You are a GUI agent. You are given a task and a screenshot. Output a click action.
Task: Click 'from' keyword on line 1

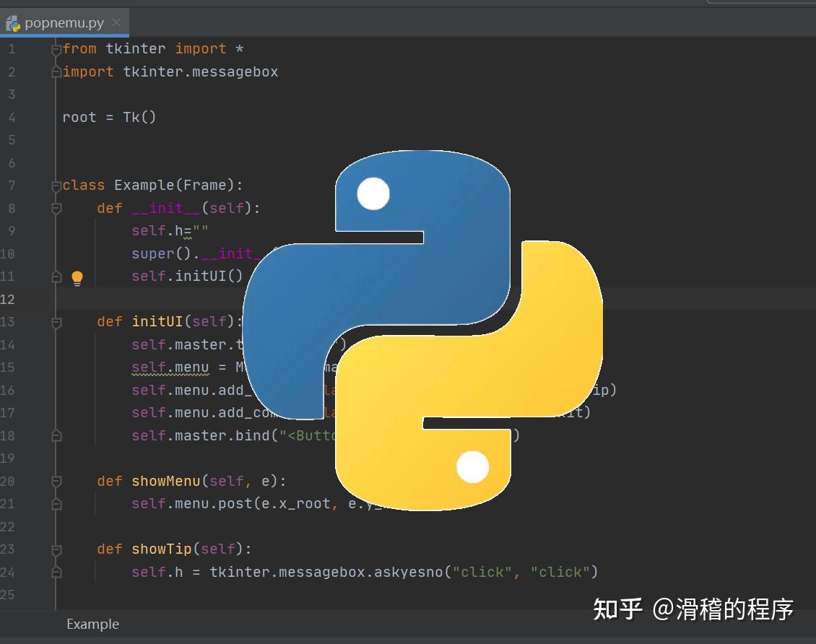pos(79,49)
